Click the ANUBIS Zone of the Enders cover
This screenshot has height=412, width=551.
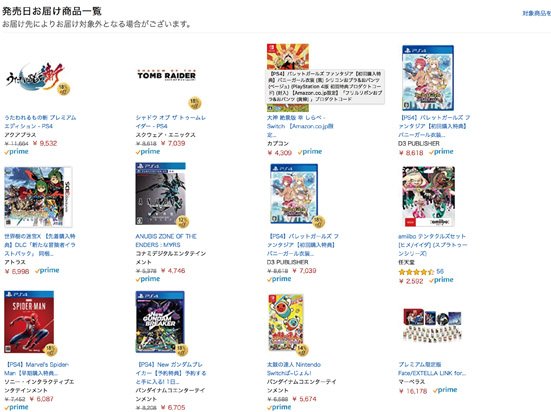(x=161, y=194)
